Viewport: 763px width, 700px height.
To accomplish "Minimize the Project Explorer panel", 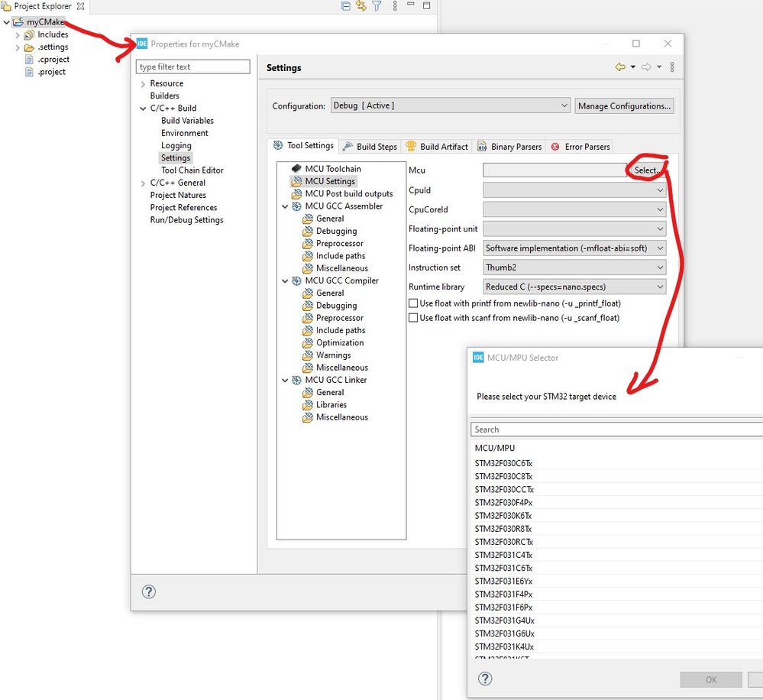I will point(411,5).
